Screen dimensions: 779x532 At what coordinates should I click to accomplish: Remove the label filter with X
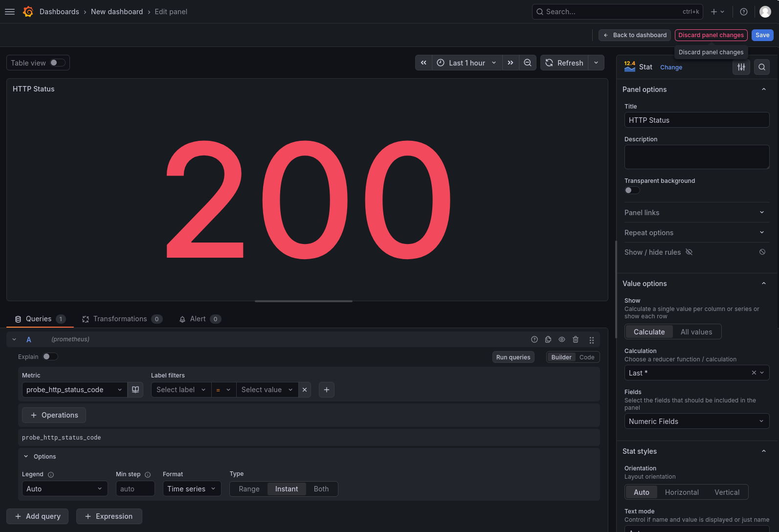tap(305, 390)
